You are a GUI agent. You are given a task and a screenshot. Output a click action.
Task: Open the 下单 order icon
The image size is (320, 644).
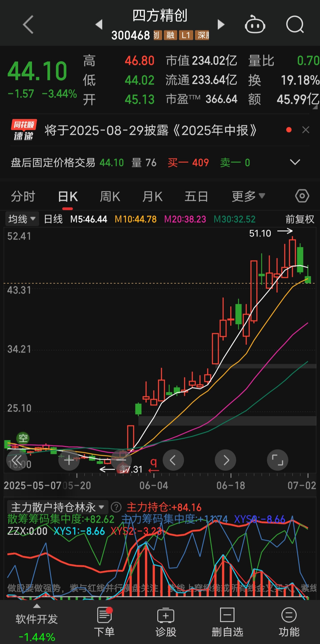(x=104, y=622)
